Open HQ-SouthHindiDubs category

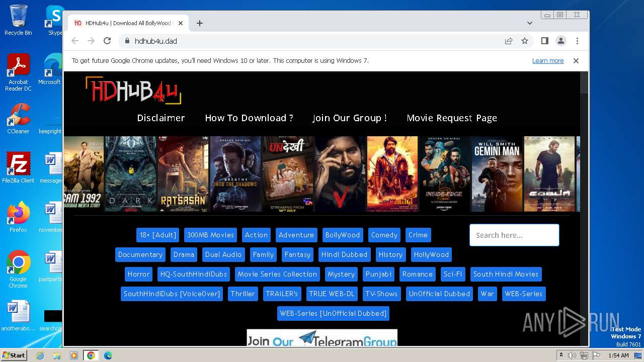(194, 274)
